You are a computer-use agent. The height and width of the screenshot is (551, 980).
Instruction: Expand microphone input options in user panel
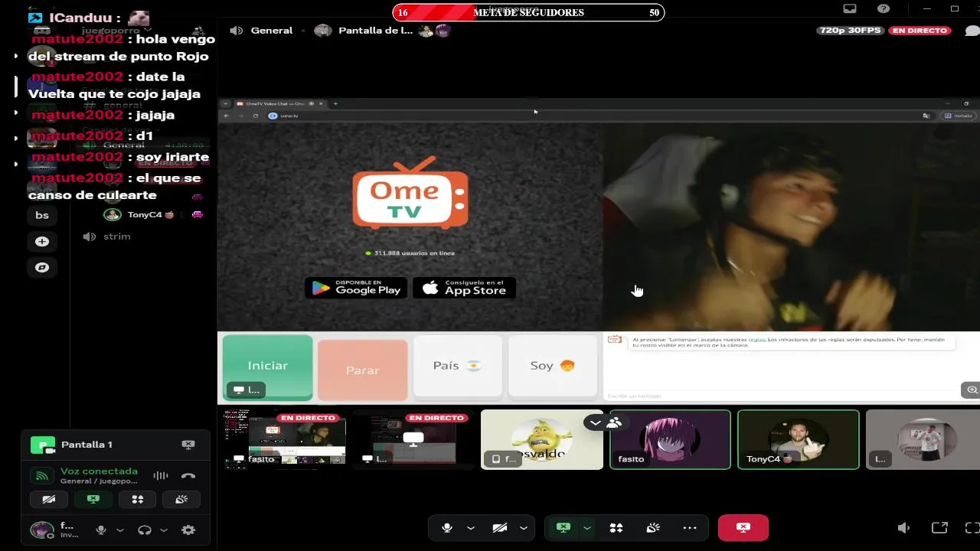[119, 530]
